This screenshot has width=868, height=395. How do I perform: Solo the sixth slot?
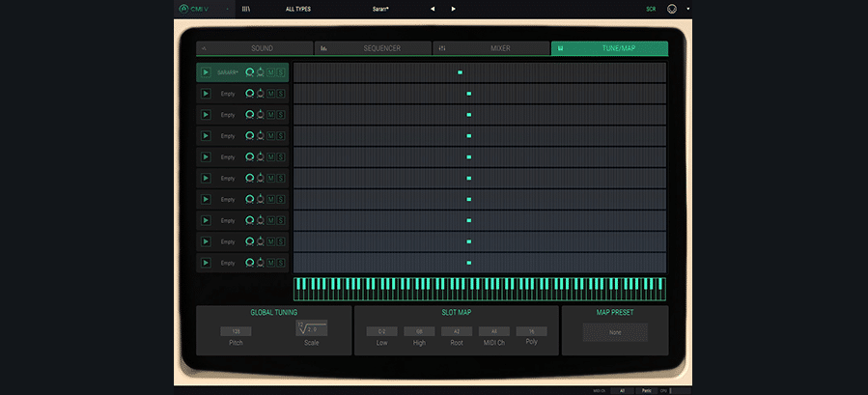tap(281, 179)
